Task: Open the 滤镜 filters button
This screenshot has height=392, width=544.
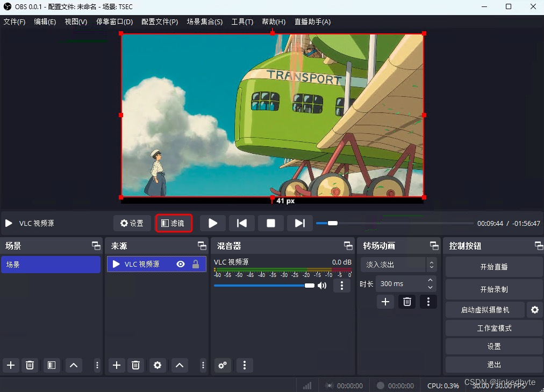Action: pos(174,223)
